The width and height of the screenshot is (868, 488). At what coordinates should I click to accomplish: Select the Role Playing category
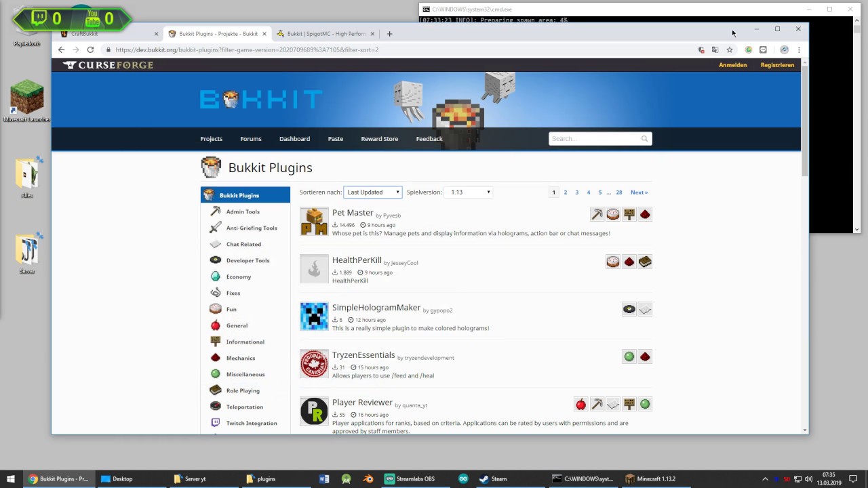pyautogui.click(x=243, y=390)
